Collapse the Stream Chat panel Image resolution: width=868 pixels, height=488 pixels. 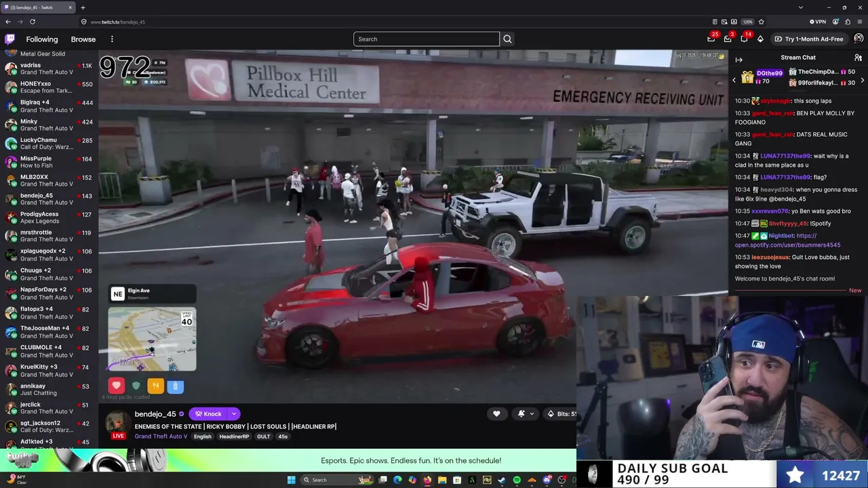[x=739, y=60]
